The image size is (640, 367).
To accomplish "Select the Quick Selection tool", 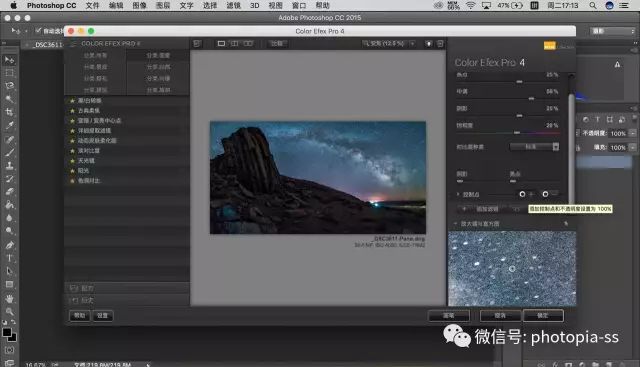I will [x=9, y=99].
